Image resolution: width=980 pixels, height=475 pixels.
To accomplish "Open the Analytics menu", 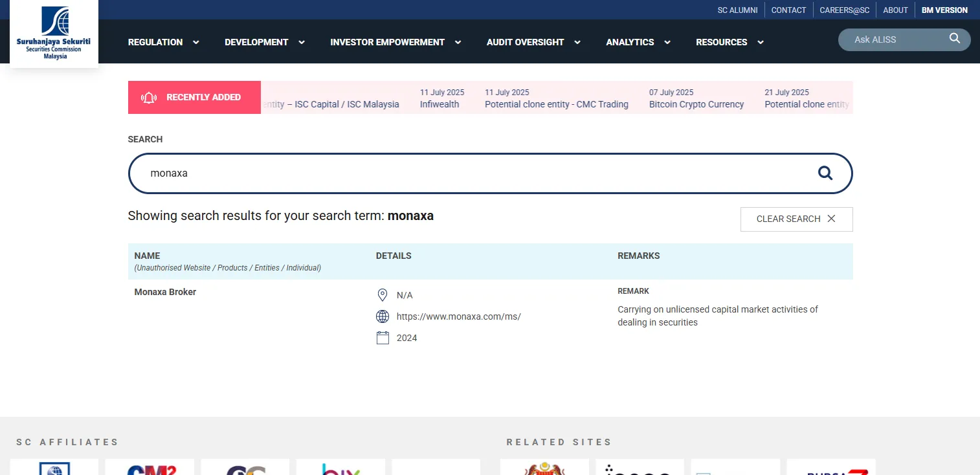I will click(x=630, y=42).
